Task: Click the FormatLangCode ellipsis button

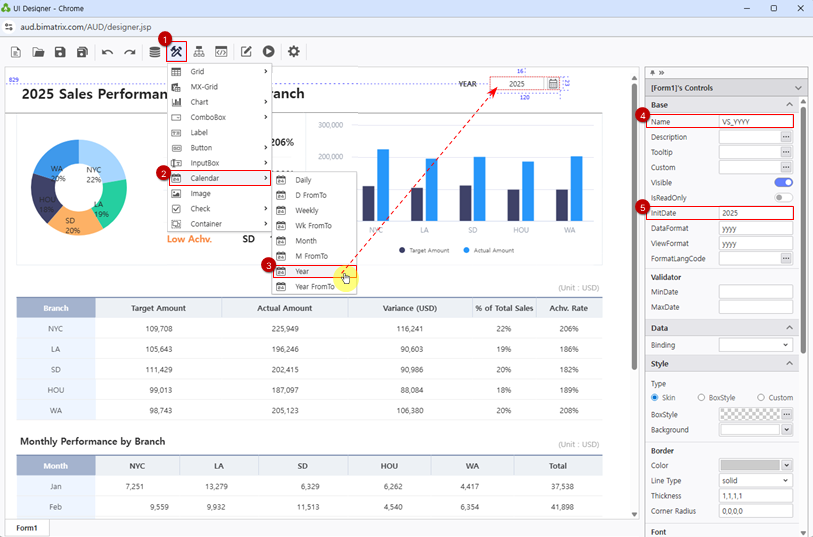Action: [786, 259]
